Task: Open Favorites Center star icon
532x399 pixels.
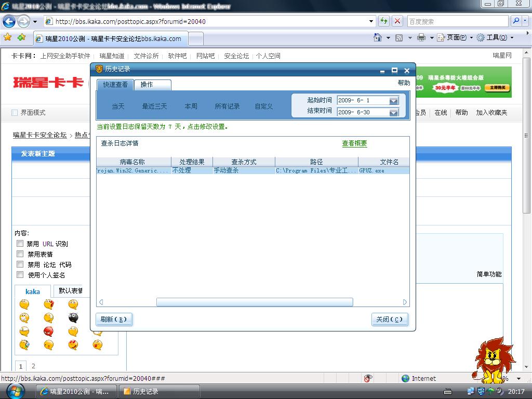Action: [7, 37]
